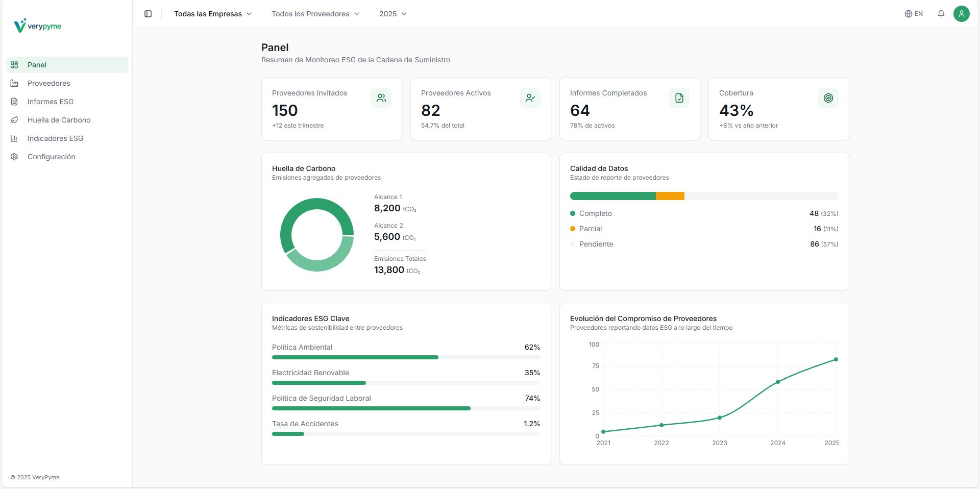This screenshot has width=980, height=489.
Task: Switch to the Proveedores section
Action: [x=48, y=83]
